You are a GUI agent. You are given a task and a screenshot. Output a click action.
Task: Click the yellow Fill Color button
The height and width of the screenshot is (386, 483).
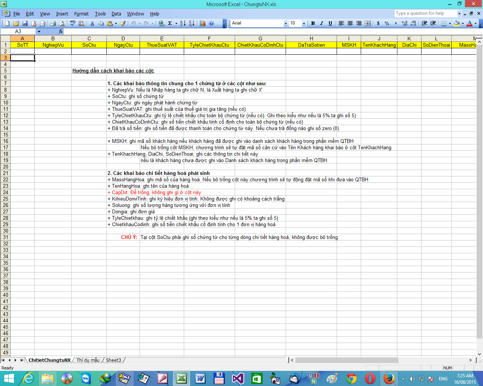[x=457, y=23]
